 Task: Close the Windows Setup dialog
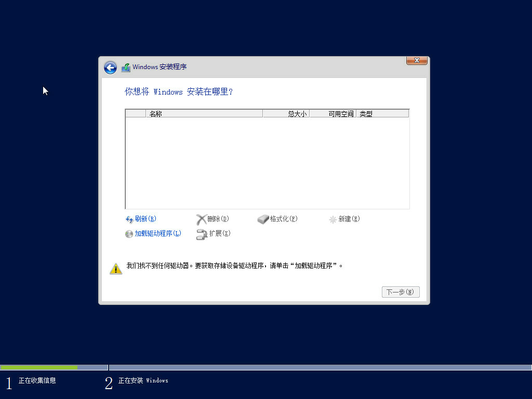417,60
